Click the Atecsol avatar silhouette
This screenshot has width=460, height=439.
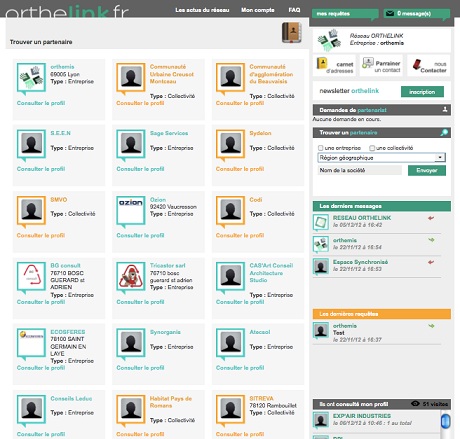coord(230,343)
